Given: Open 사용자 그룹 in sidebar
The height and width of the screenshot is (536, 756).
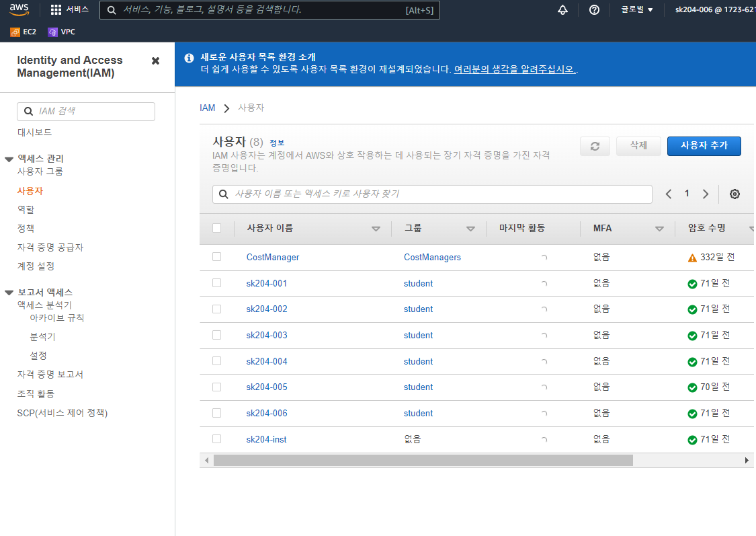Looking at the screenshot, I should (40, 171).
